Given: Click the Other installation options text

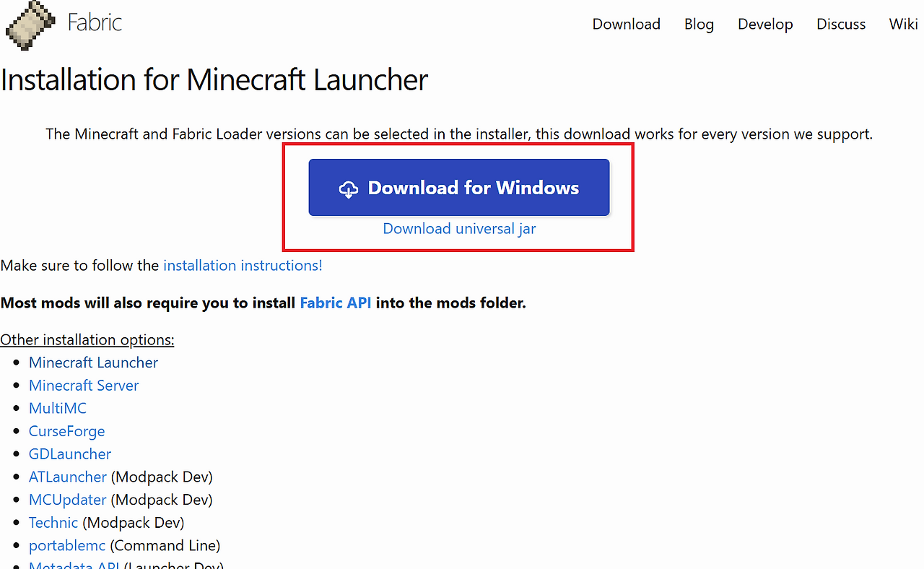Looking at the screenshot, I should pos(87,340).
